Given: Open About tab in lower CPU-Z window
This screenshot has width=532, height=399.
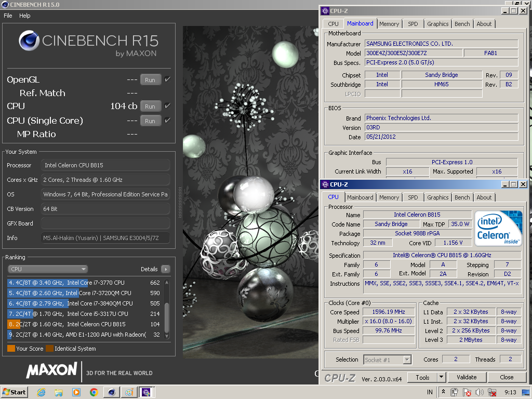Looking at the screenshot, I should point(484,197).
